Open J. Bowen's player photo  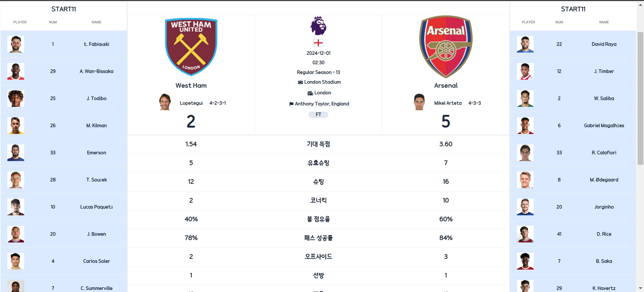[x=16, y=234]
